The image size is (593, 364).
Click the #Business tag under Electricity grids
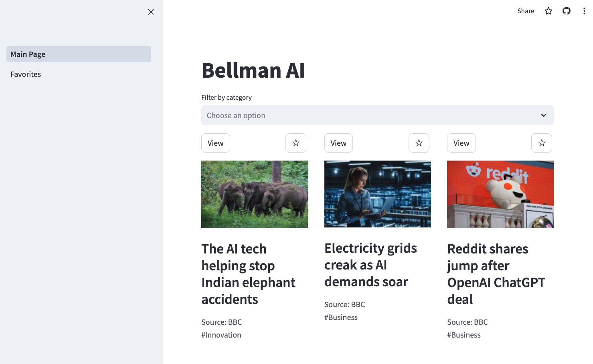pos(341,318)
